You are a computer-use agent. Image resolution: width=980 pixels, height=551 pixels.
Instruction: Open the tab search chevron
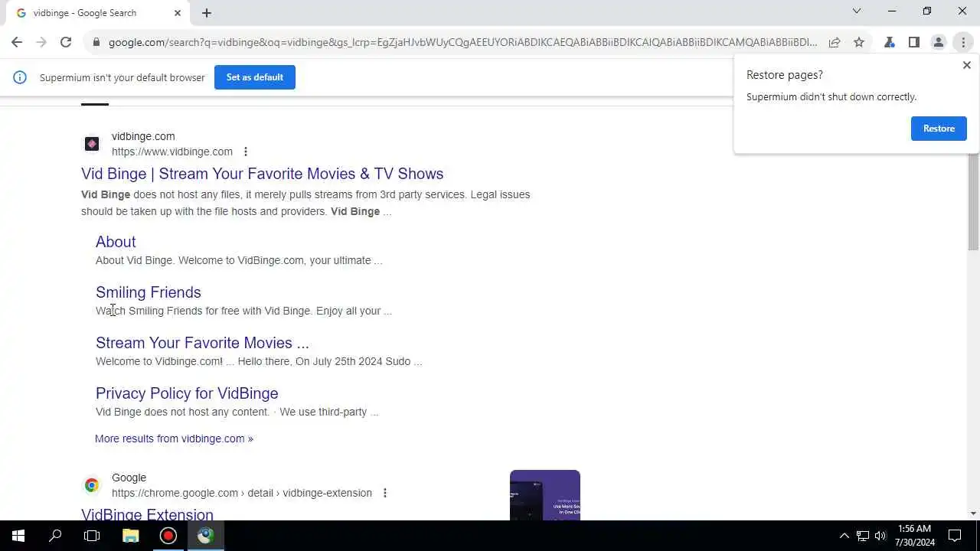(857, 11)
